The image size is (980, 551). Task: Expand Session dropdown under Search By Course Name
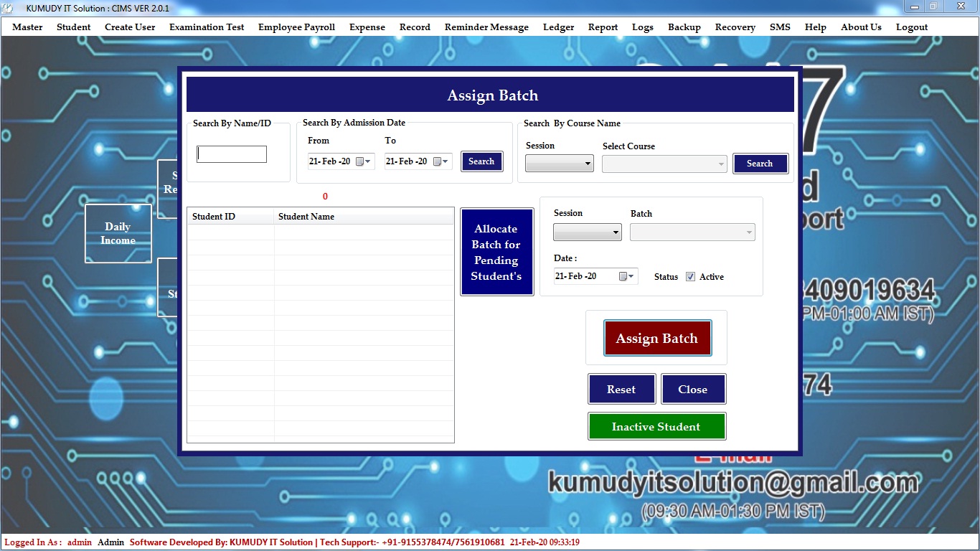click(x=559, y=164)
